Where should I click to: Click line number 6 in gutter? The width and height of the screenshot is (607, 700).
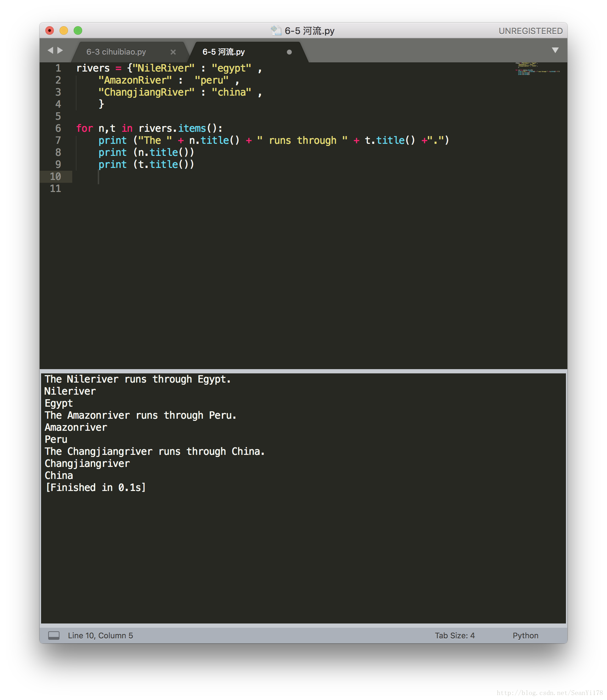tap(58, 128)
